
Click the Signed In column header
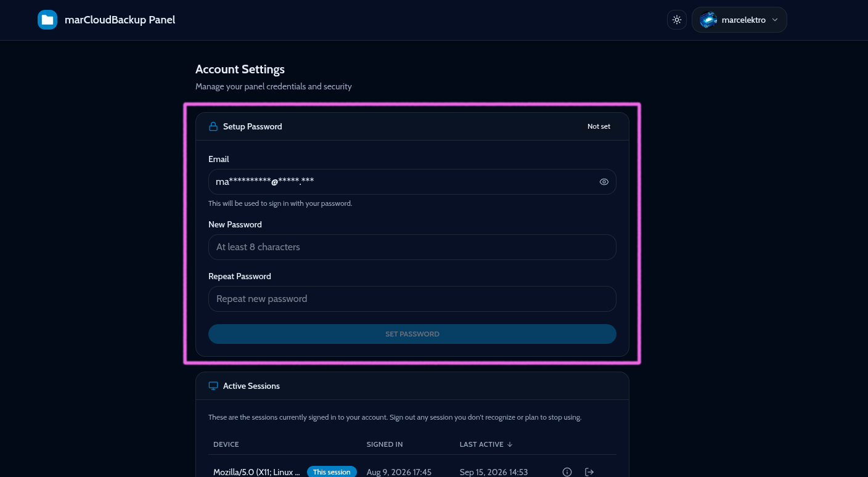385,444
